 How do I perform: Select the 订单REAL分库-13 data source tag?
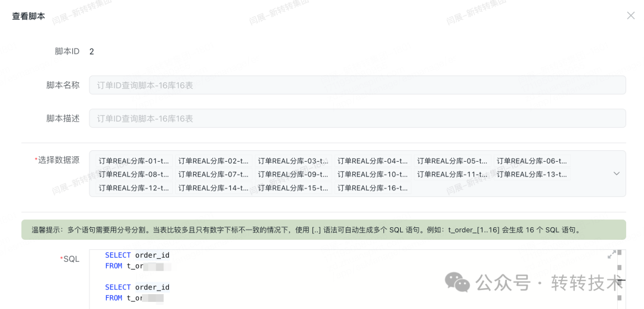[x=532, y=174]
